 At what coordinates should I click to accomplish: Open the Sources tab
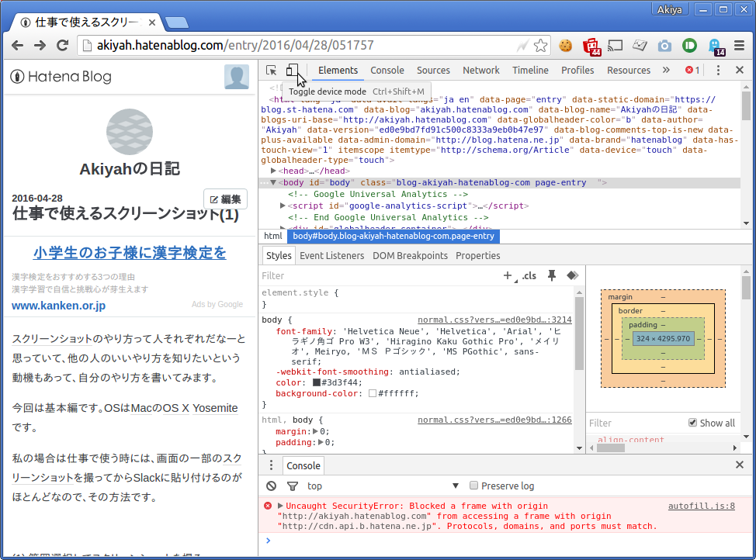pos(433,71)
